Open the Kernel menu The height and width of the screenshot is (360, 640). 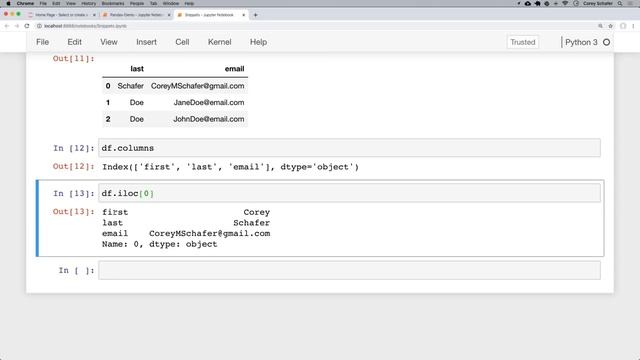[220, 42]
